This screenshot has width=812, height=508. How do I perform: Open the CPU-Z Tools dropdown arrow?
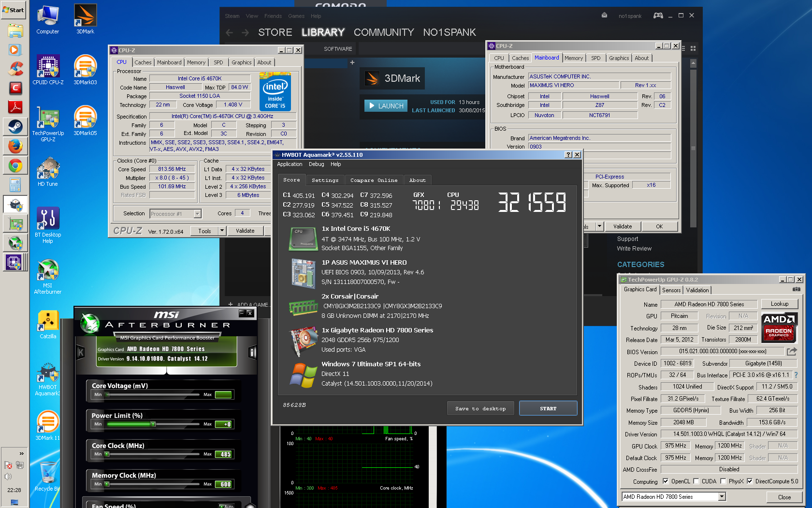coord(222,231)
